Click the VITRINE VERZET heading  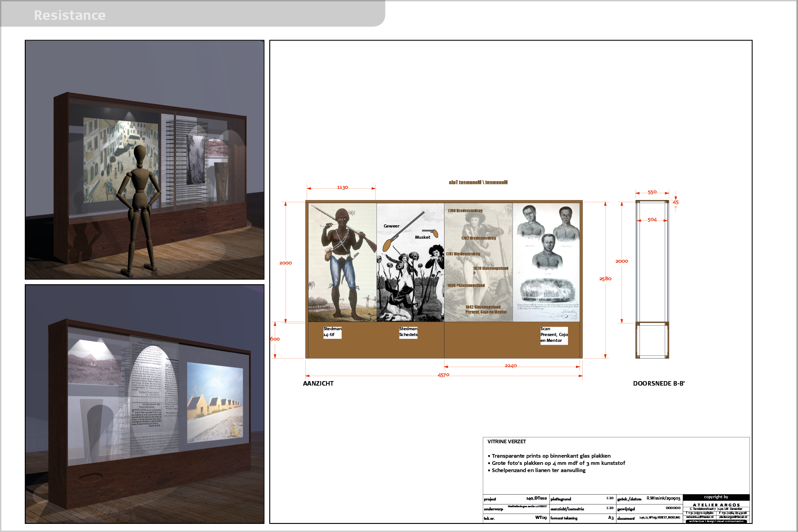507,441
